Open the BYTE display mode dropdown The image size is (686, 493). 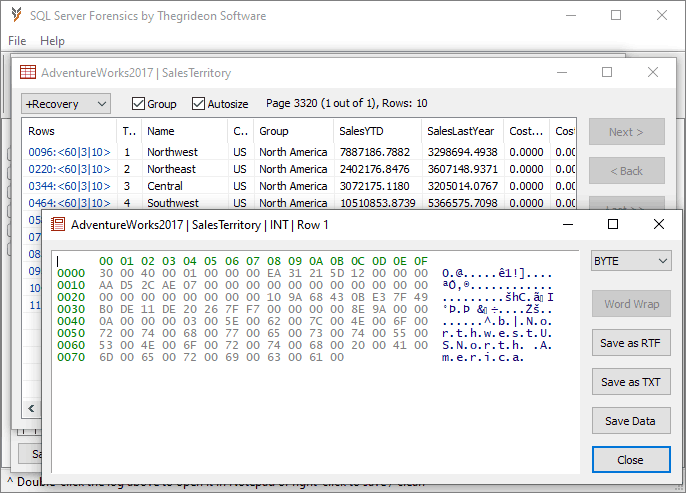[x=631, y=261]
